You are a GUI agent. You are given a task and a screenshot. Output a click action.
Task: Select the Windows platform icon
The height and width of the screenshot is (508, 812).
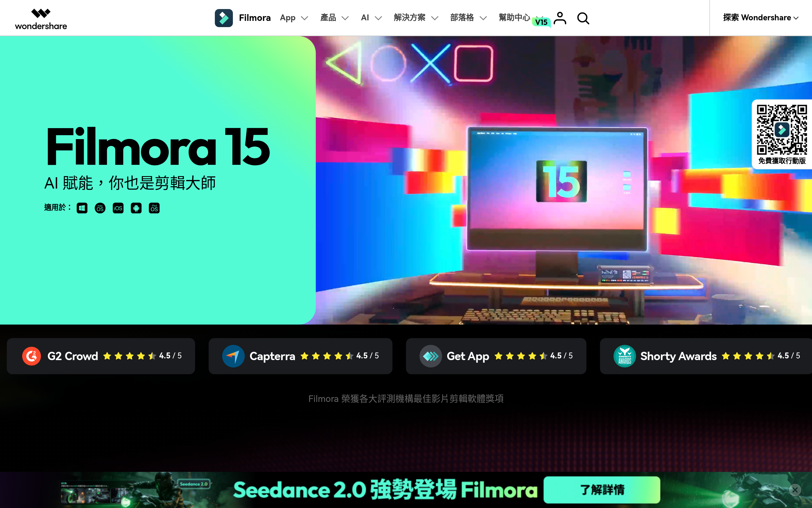pos(82,208)
